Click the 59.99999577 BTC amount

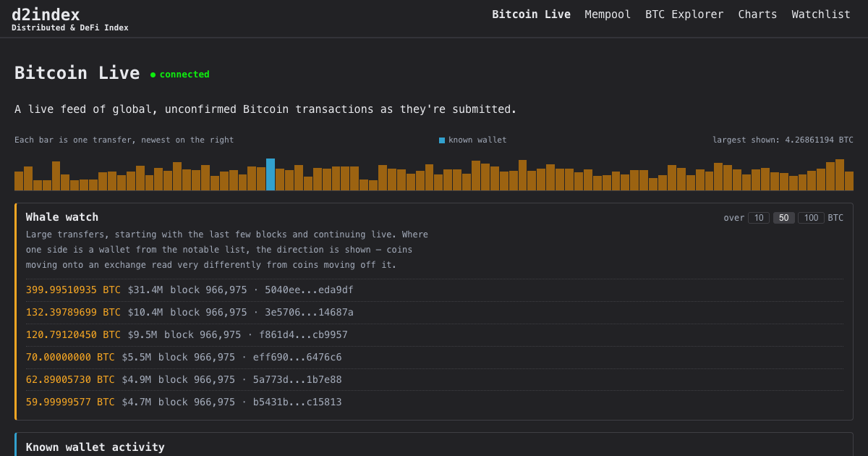coord(70,402)
